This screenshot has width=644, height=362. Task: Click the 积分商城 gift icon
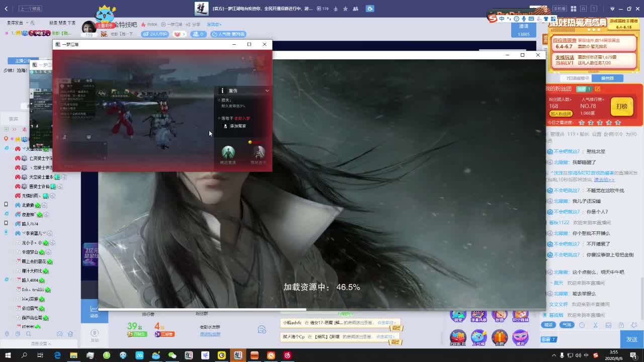520,316
